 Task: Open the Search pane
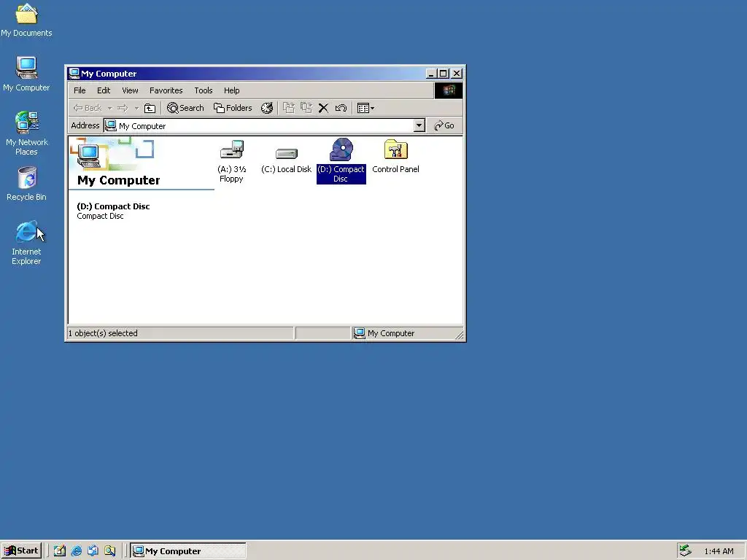185,108
